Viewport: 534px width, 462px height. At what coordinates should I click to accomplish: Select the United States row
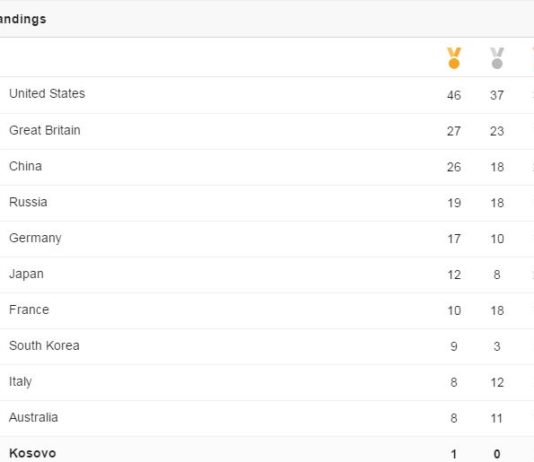coord(267,95)
